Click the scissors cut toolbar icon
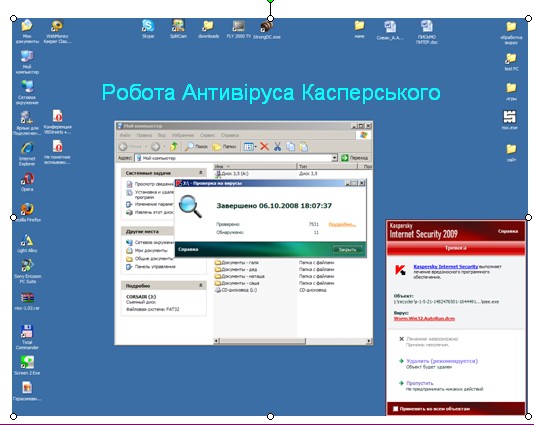This screenshot has height=425, width=534. (x=277, y=146)
